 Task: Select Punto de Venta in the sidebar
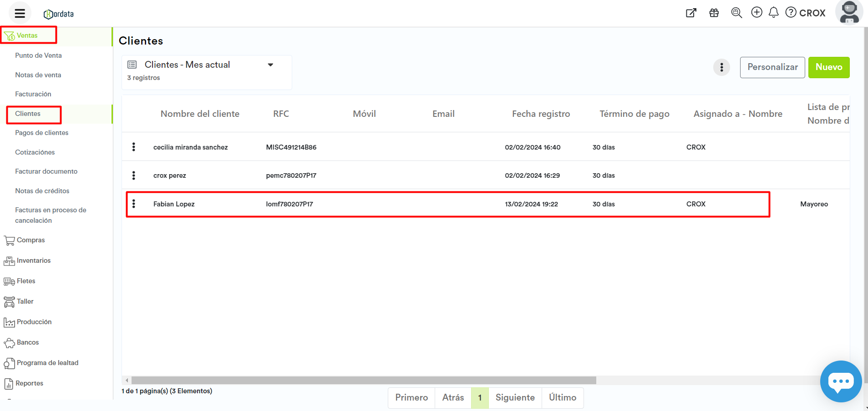point(38,55)
